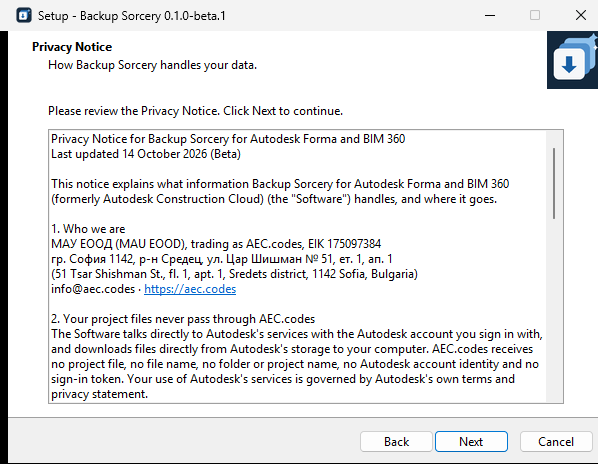The image size is (598, 464).
Task: Click the 'info@aec.codes' email text
Action: pos(93,289)
